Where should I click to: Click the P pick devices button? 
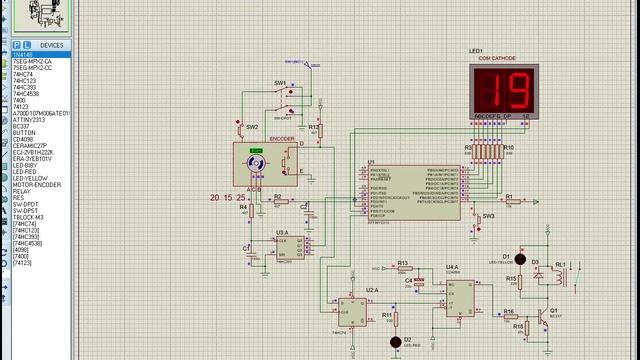click(x=17, y=45)
